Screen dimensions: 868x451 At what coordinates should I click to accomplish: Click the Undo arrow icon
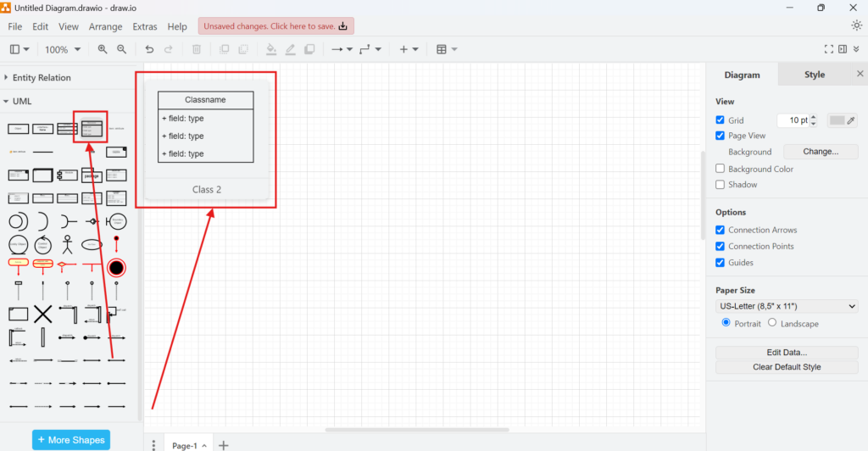click(150, 49)
